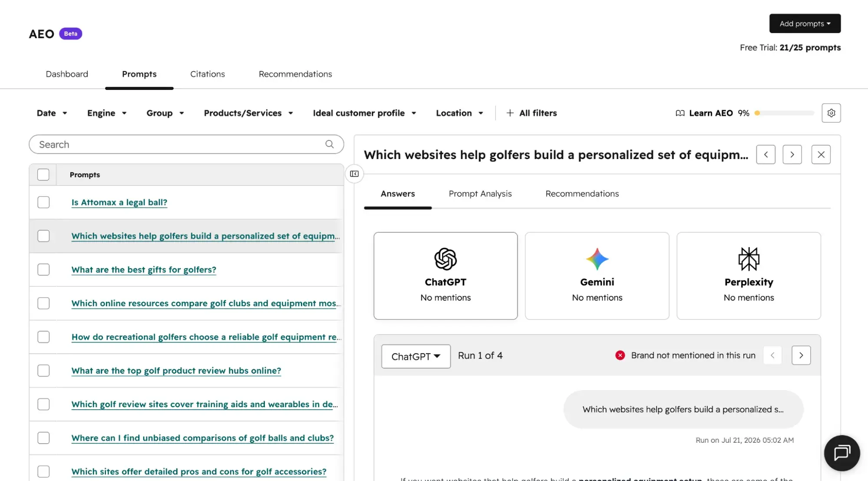
Task: Switch to the Dashboard tab
Action: [67, 74]
